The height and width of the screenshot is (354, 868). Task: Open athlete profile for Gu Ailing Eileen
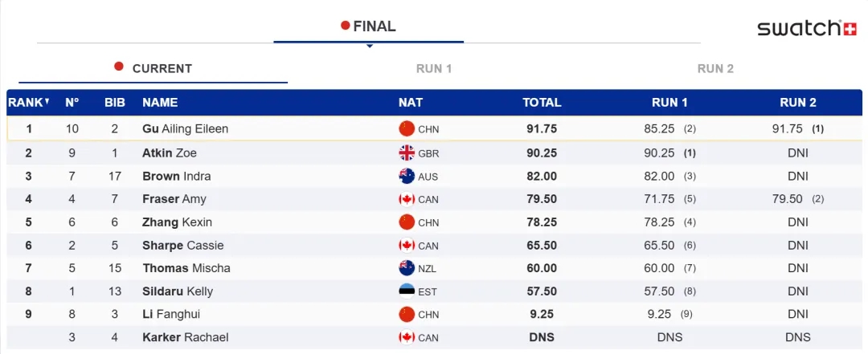[185, 128]
